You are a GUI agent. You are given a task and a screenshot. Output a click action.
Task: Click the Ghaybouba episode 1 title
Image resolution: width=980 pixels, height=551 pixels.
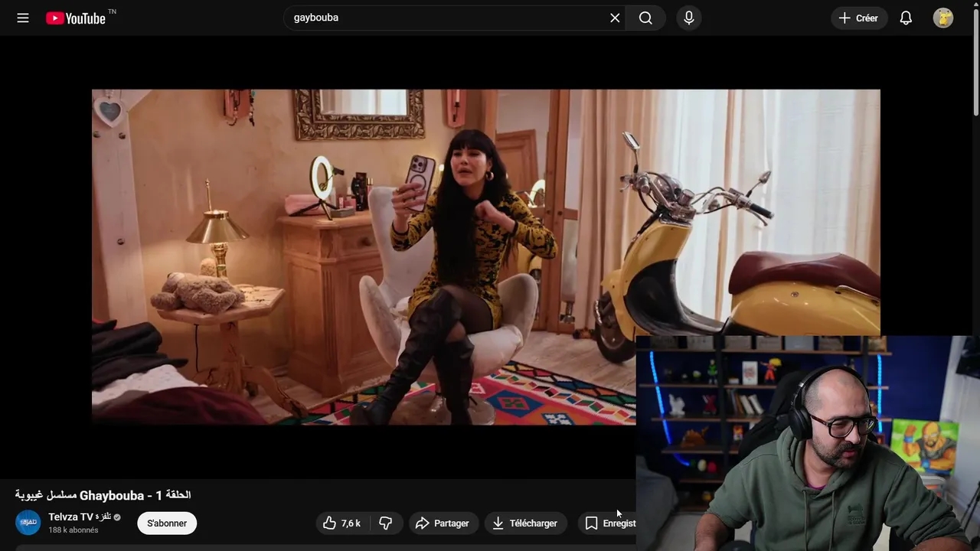pyautogui.click(x=103, y=495)
